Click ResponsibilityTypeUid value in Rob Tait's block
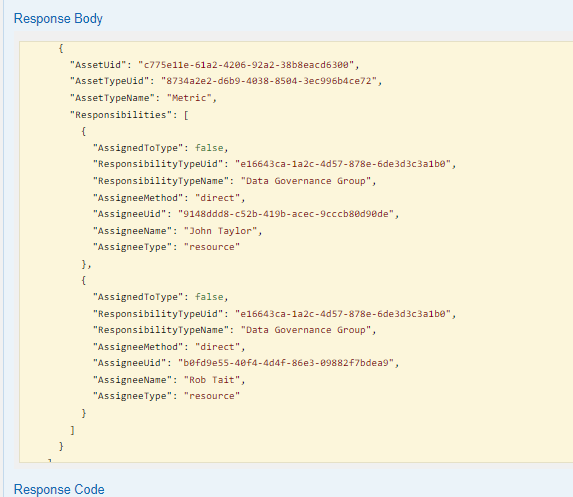Image resolution: width=573 pixels, height=497 pixels. point(343,314)
